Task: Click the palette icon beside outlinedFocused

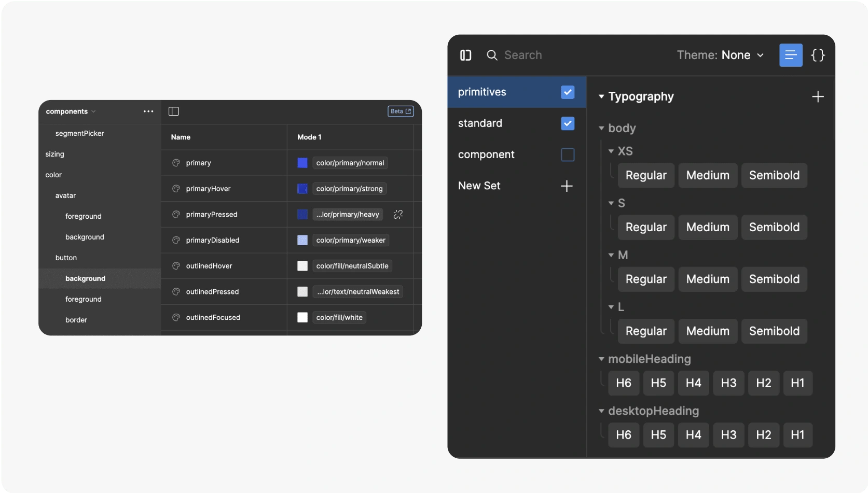Action: (x=176, y=317)
